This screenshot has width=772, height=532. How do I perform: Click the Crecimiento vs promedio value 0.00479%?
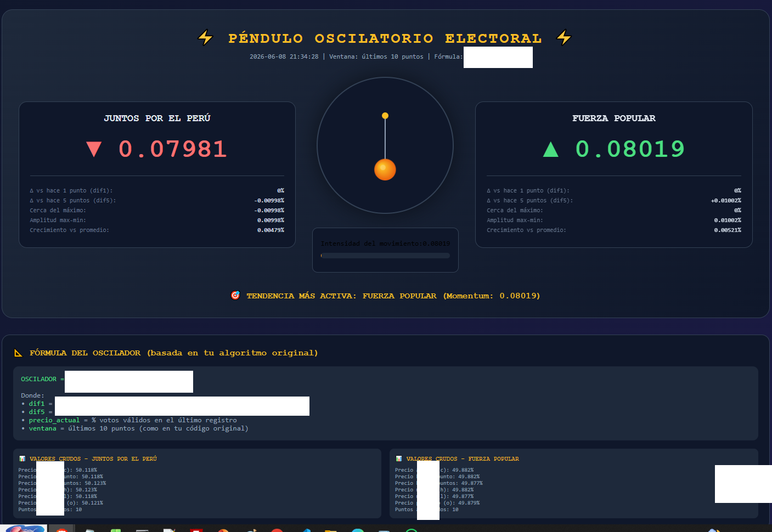point(271,230)
